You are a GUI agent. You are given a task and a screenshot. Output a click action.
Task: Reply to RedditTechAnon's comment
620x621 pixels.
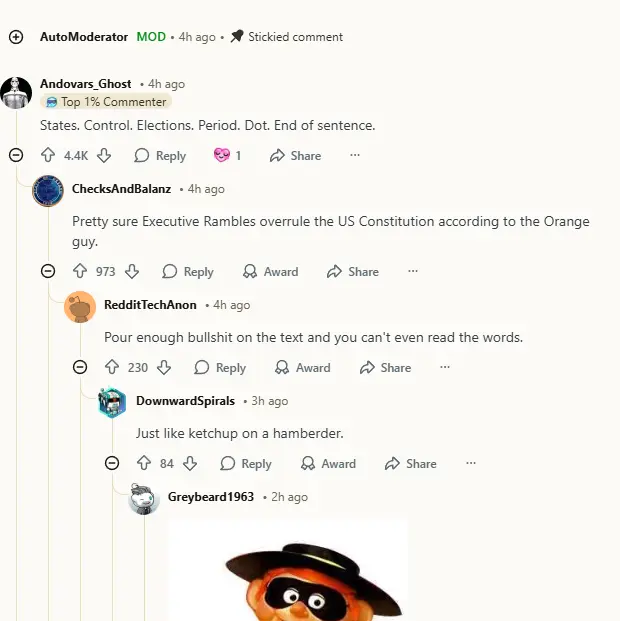tap(220, 368)
